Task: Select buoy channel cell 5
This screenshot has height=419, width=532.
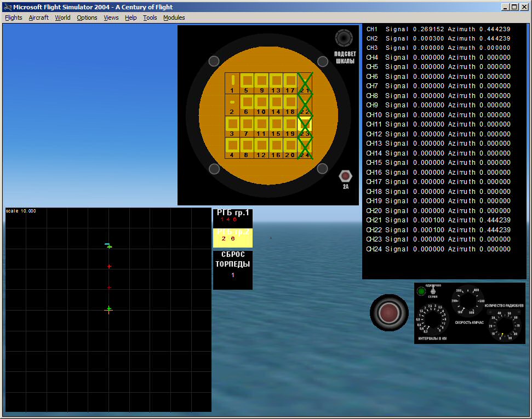Action: 247,83
